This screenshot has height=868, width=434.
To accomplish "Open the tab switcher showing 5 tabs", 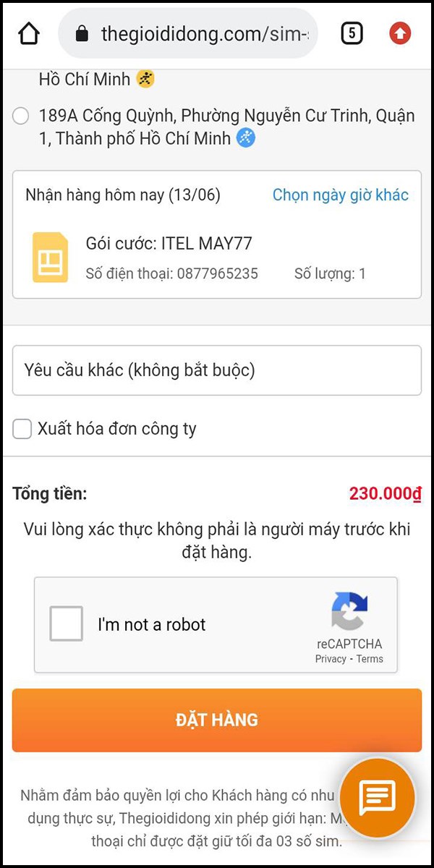I will pyautogui.click(x=352, y=33).
